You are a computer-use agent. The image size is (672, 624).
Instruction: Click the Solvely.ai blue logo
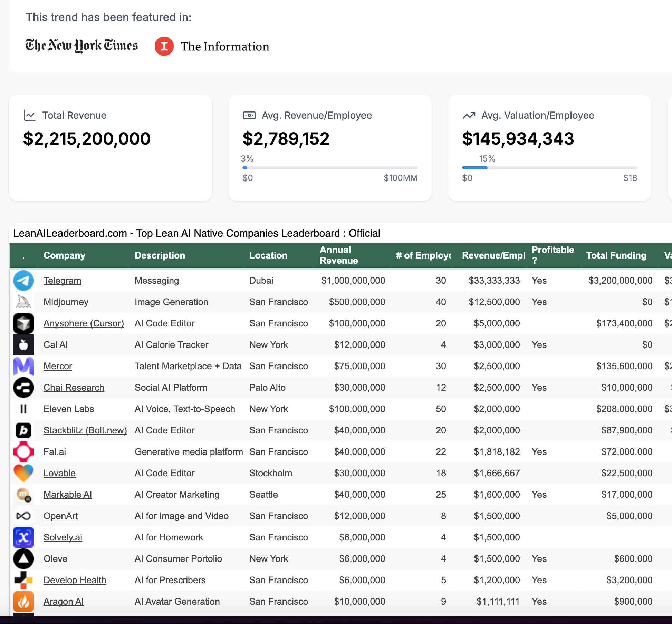coord(23,537)
